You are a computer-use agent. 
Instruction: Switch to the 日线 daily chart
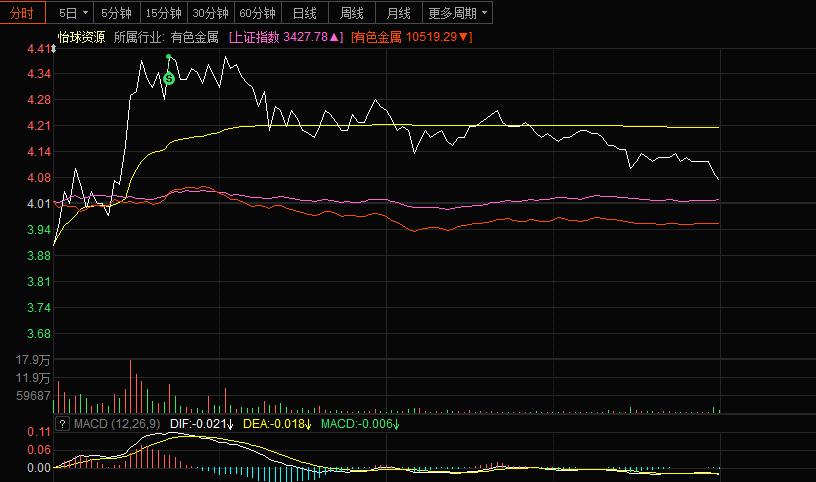[x=304, y=13]
